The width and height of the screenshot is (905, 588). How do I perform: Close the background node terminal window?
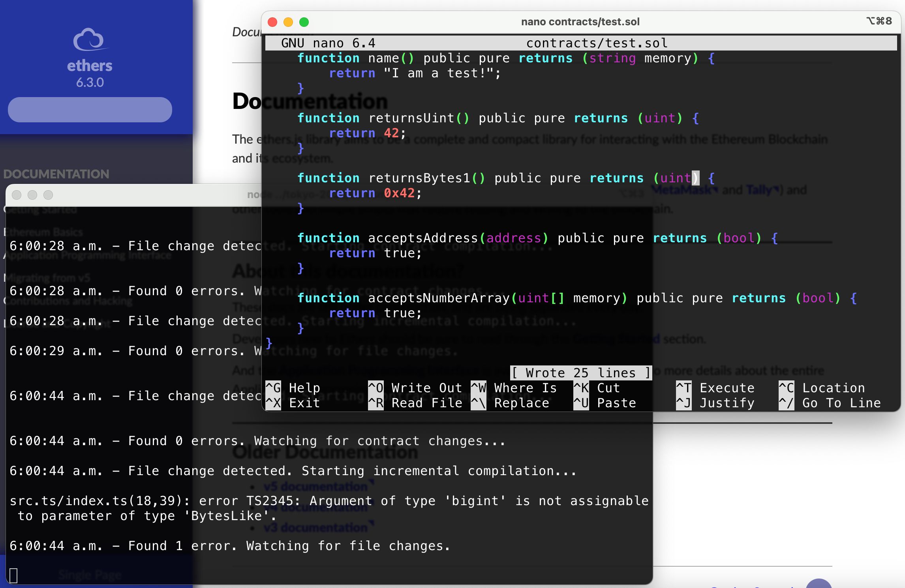point(17,195)
